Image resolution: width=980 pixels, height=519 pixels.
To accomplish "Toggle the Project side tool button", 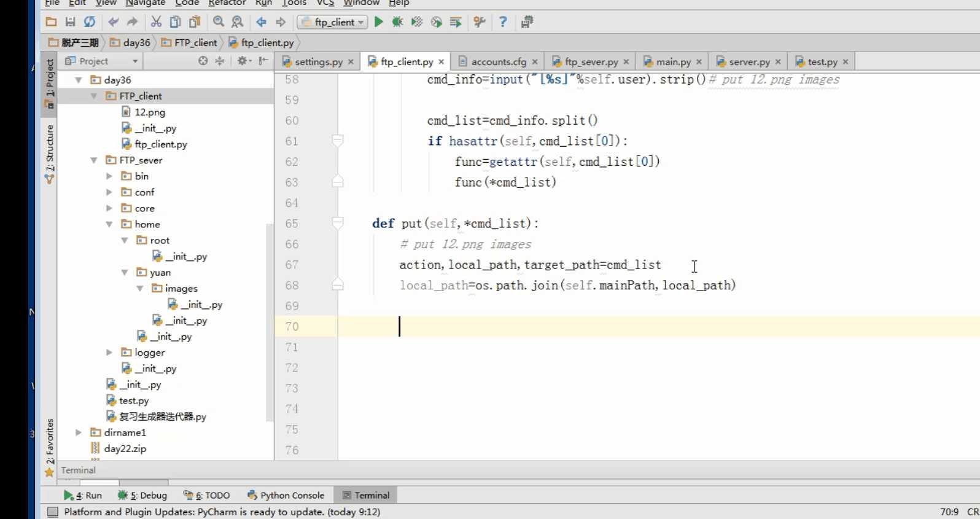I will (x=49, y=84).
